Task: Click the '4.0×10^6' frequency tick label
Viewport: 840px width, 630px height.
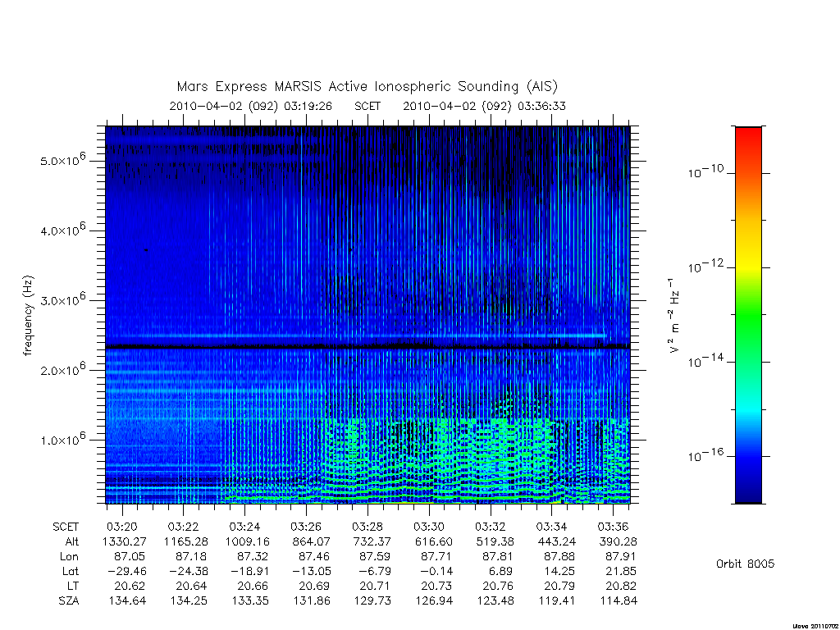Action: pos(63,230)
